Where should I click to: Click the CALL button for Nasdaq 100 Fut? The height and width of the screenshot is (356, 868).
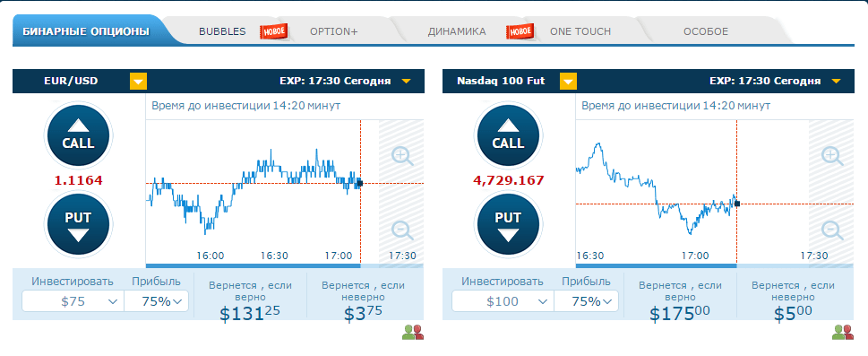[508, 136]
